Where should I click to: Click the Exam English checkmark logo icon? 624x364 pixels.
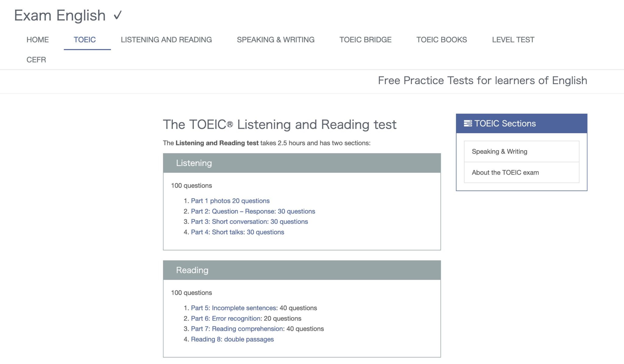[x=118, y=15]
